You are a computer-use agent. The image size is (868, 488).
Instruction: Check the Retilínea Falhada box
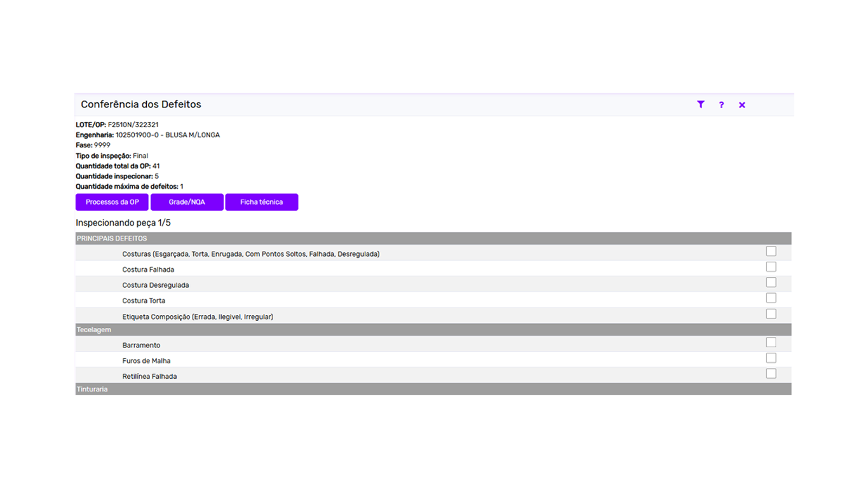coord(771,374)
